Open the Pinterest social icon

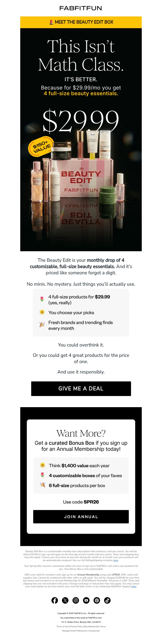point(97,600)
